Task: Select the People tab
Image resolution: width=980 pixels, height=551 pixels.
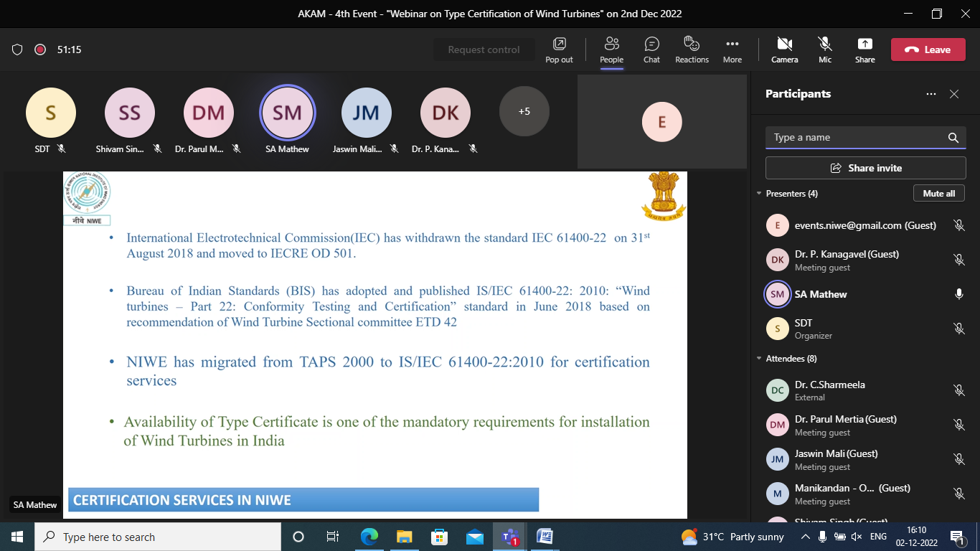Action: [611, 50]
